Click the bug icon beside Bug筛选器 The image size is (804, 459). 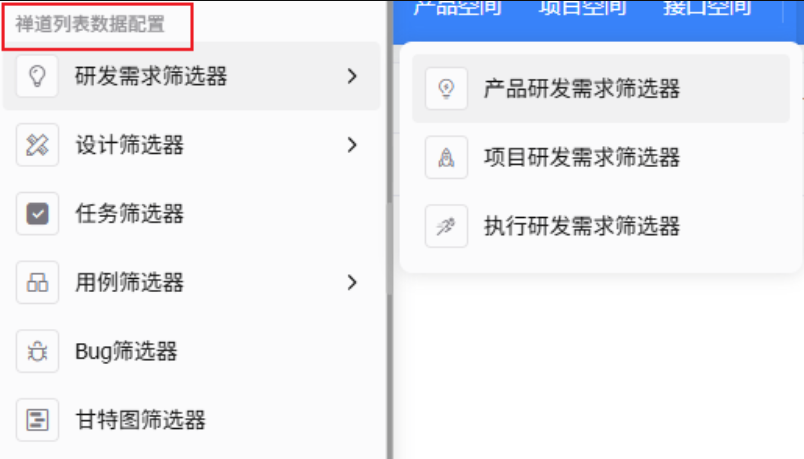tap(37, 351)
